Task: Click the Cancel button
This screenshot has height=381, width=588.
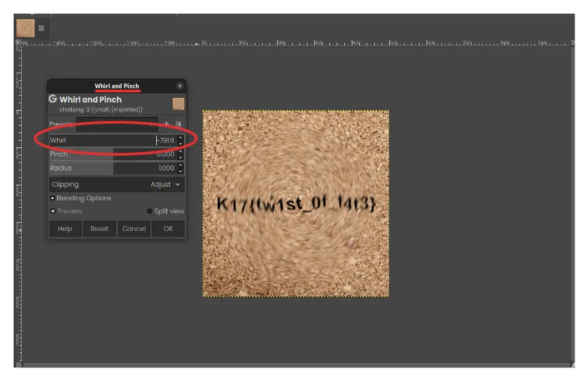Action: tap(134, 229)
